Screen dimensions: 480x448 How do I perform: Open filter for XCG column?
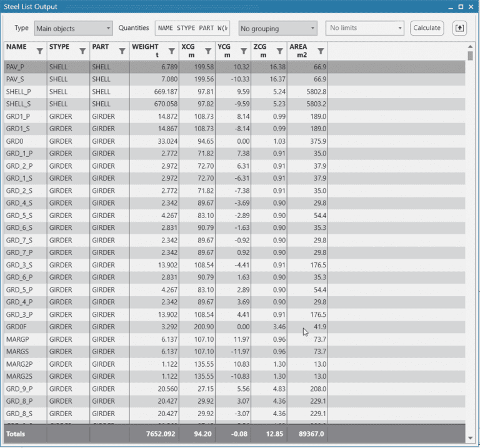click(208, 51)
